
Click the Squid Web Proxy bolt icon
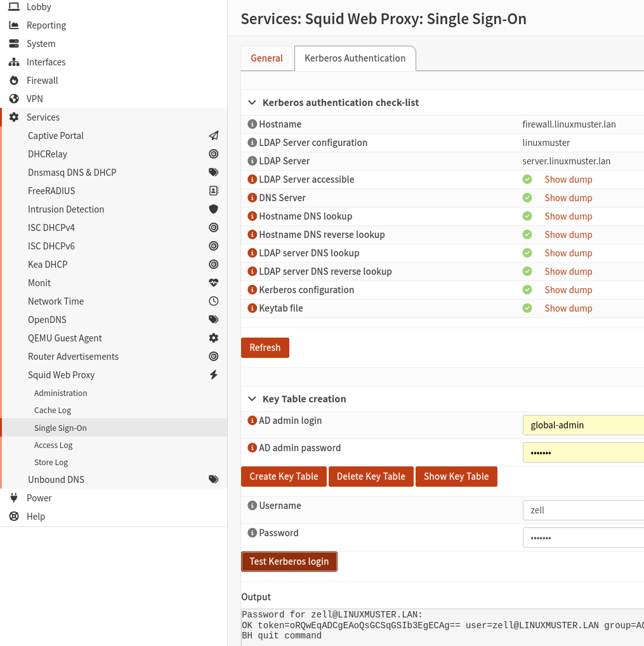[214, 375]
